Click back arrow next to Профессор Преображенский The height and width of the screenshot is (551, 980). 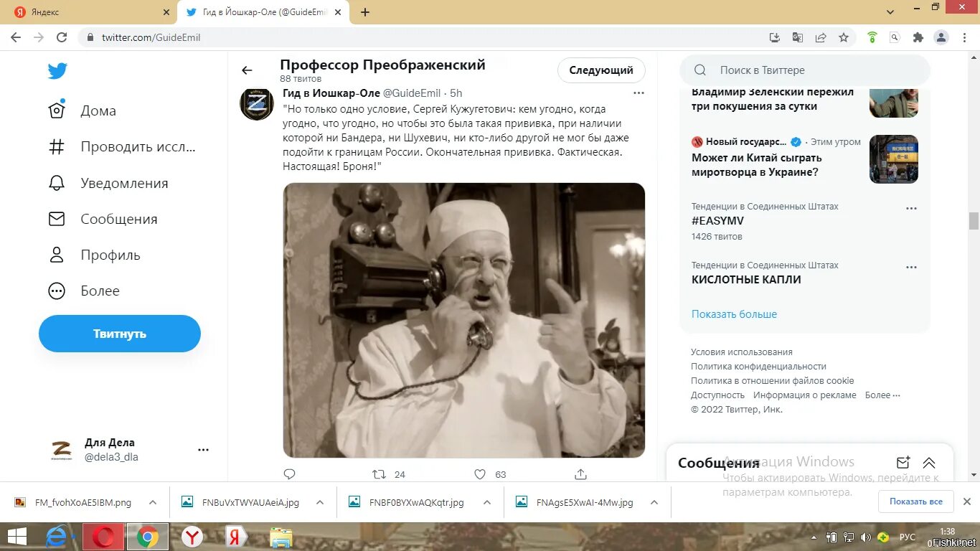click(247, 70)
